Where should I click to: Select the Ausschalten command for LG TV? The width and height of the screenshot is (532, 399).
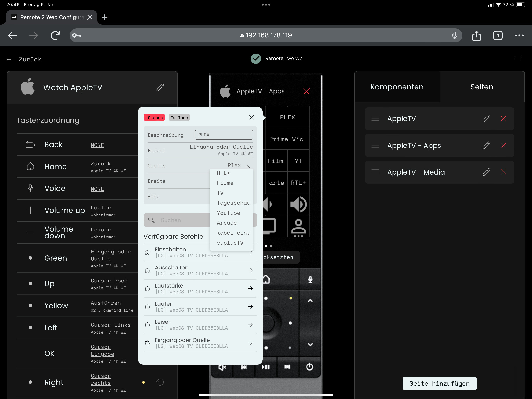(200, 270)
